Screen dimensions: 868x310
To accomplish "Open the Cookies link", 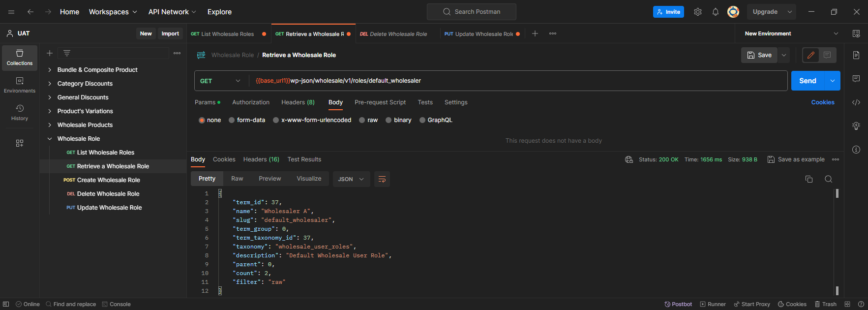I will coord(823,102).
